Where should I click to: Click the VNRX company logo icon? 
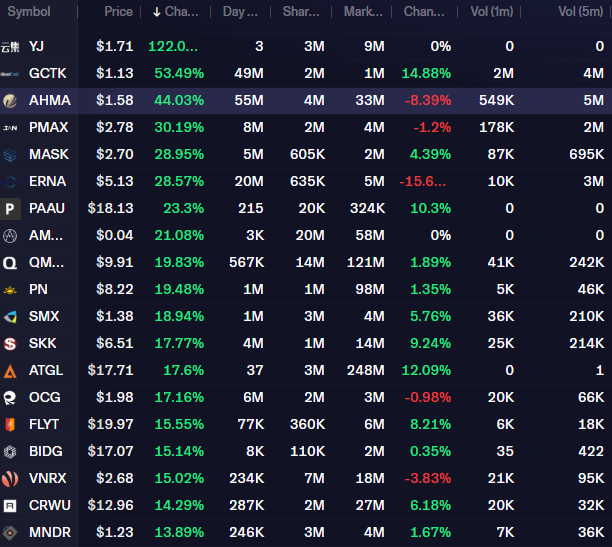(x=10, y=479)
